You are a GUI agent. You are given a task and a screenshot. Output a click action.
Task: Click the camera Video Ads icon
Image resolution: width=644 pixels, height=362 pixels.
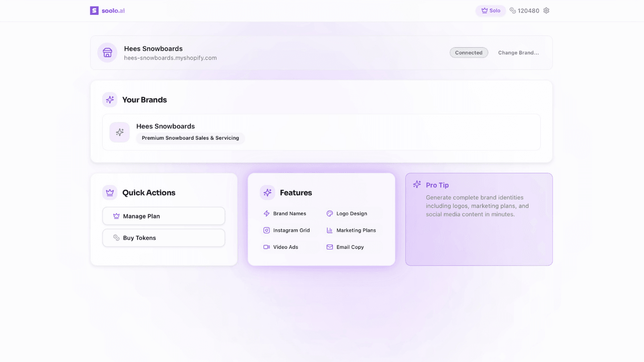coord(266,247)
